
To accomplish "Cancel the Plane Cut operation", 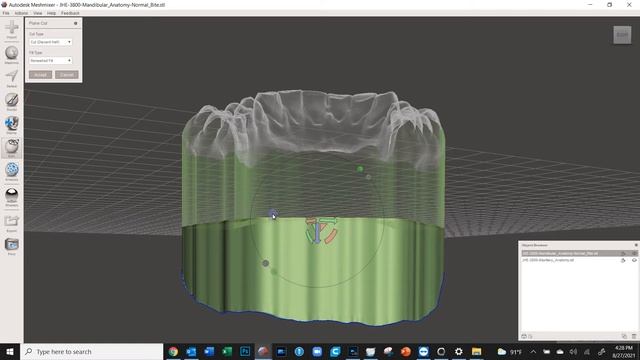I will [x=67, y=75].
